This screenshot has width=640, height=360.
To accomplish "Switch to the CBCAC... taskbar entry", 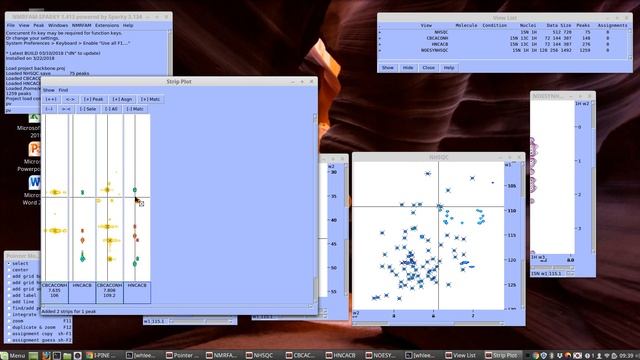I will (x=303, y=356).
